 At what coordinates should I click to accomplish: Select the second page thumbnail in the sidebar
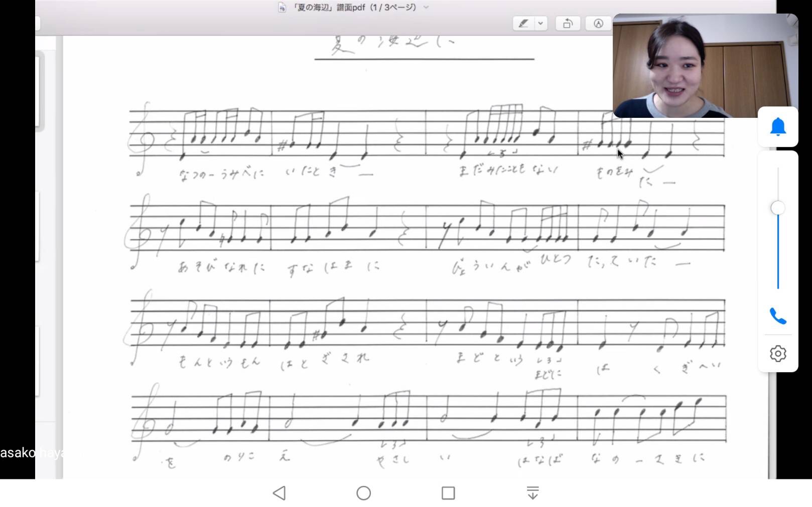click(38, 226)
